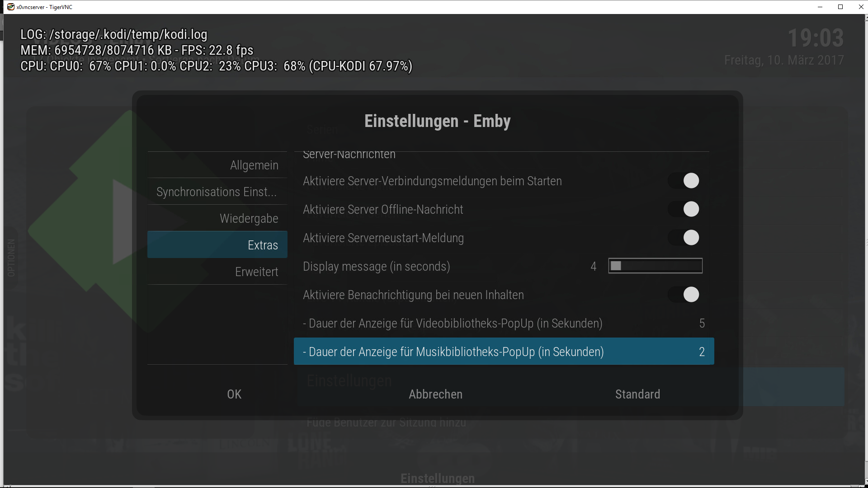Switch to the Wiedergabe category

click(x=217, y=218)
